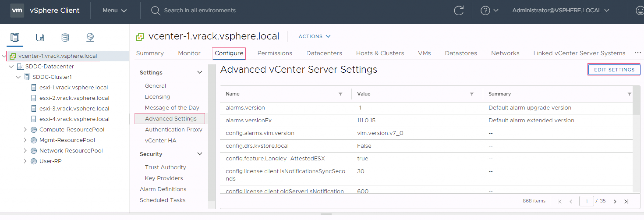Go to the first page of settings

pos(559,201)
